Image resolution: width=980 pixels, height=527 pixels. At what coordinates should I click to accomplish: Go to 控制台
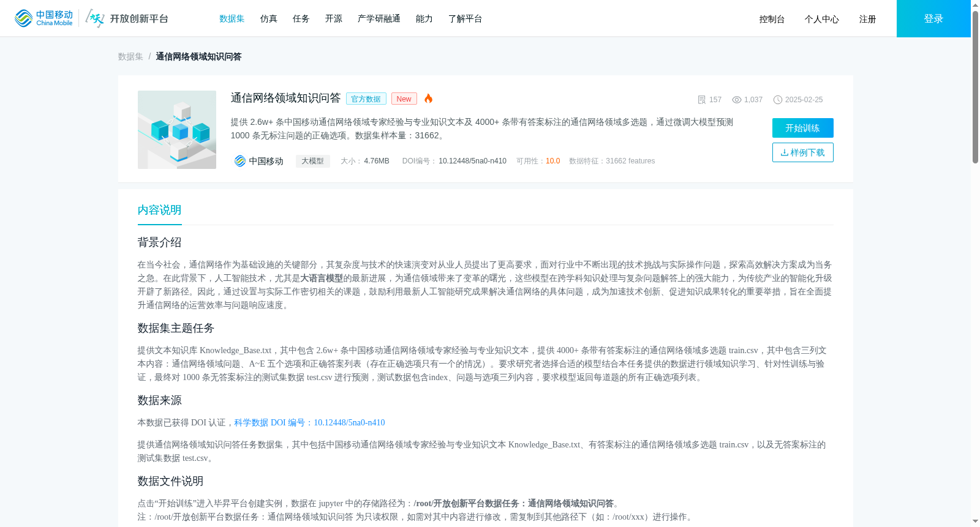[x=772, y=20]
